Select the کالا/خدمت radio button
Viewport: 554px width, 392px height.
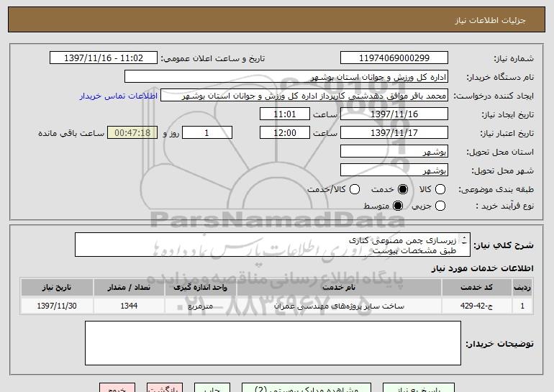pyautogui.click(x=355, y=190)
